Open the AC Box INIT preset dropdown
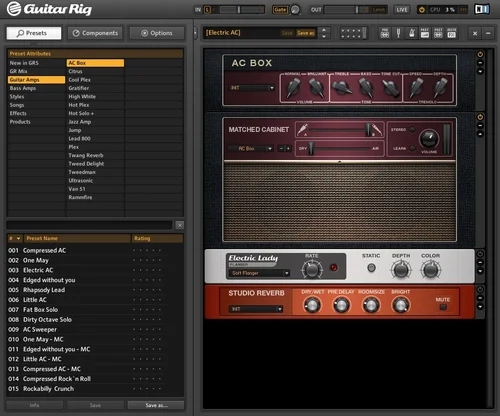This screenshot has height=416, width=500. click(252, 88)
